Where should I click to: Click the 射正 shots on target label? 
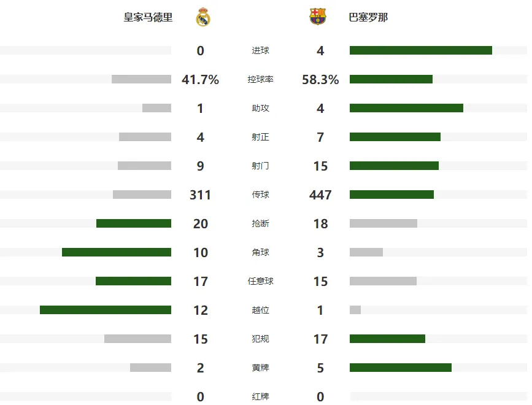260,137
